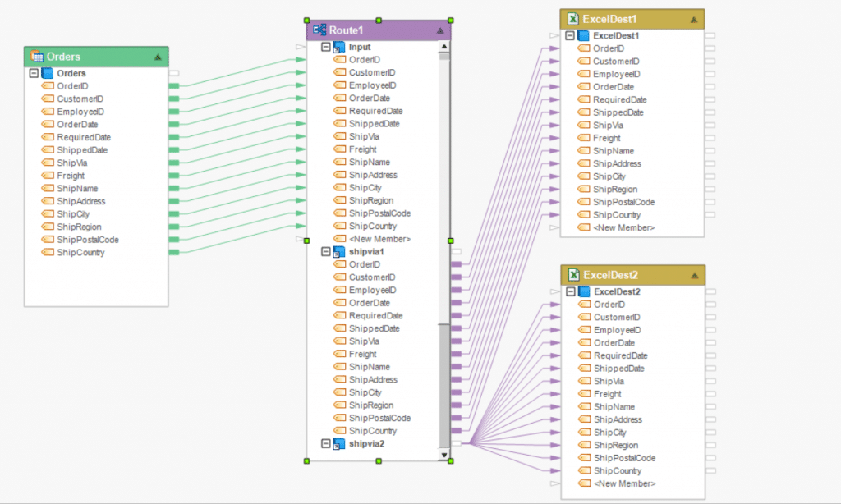This screenshot has height=504, width=841.
Task: Collapse the Input node in Route1
Action: pyautogui.click(x=326, y=48)
